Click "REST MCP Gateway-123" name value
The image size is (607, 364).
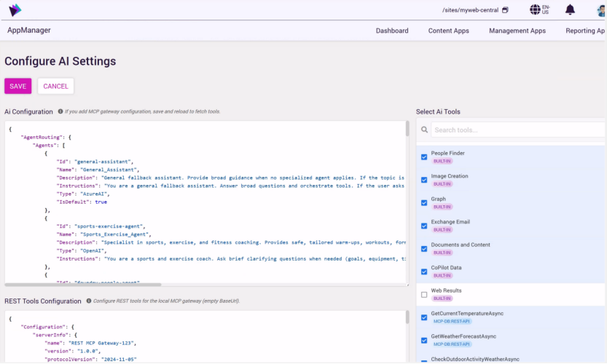coord(101,343)
